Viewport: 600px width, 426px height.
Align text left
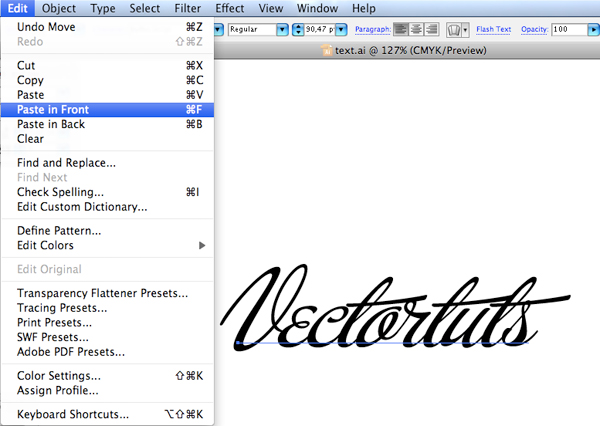pos(401,29)
